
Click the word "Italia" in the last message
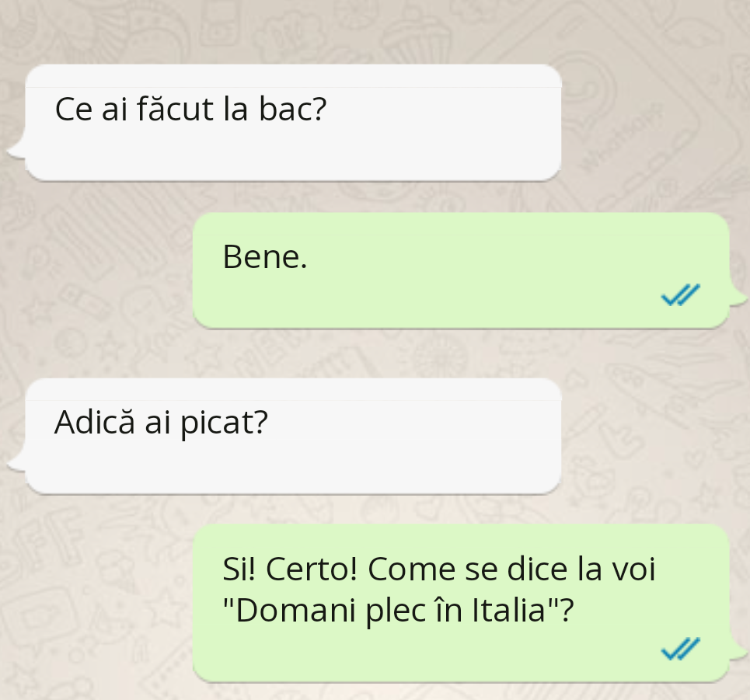[509, 611]
